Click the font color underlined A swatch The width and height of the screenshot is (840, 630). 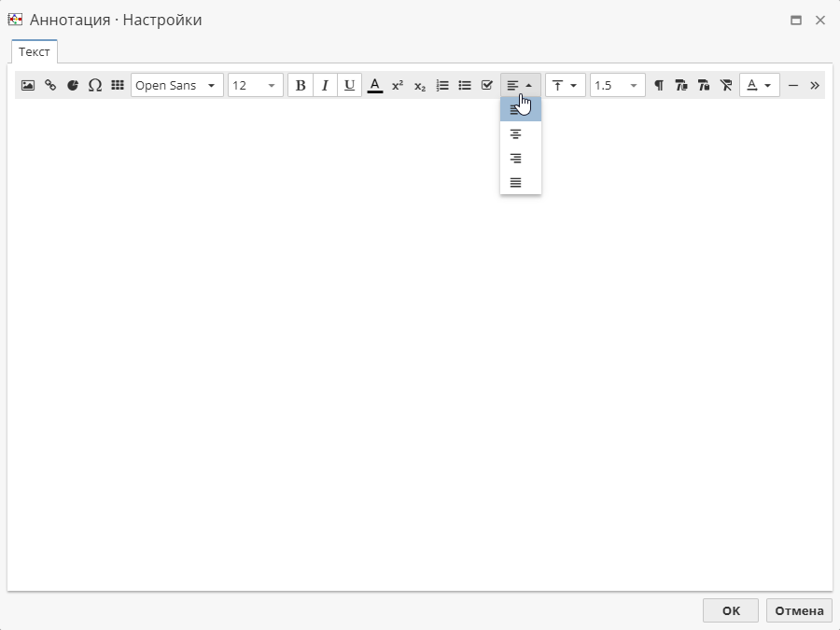click(x=375, y=85)
